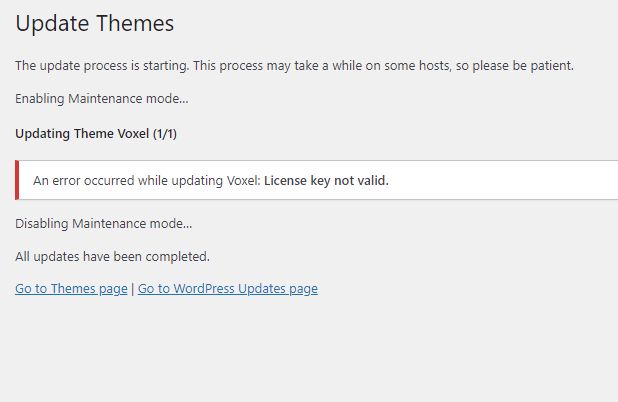Click the red left border of error notice

17,181
